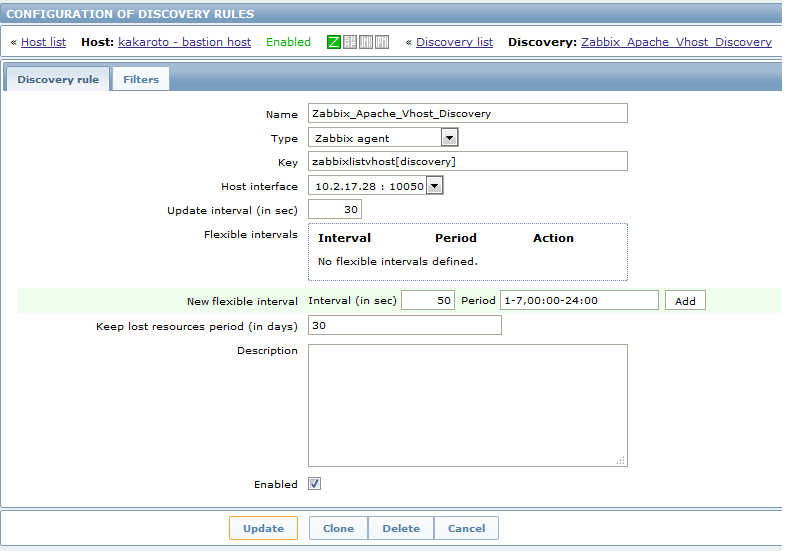Click the Clone button
This screenshot has width=789, height=551.
pyautogui.click(x=338, y=528)
